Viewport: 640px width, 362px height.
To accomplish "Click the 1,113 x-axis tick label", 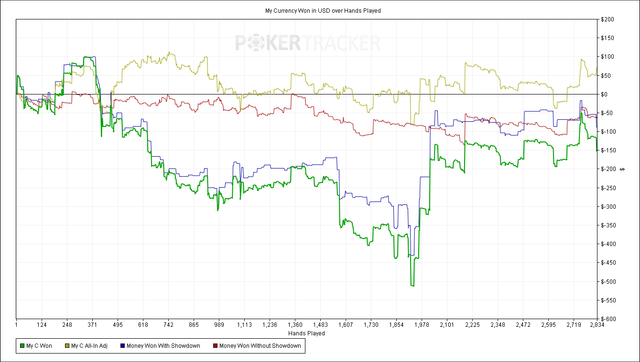I will click(x=244, y=325).
